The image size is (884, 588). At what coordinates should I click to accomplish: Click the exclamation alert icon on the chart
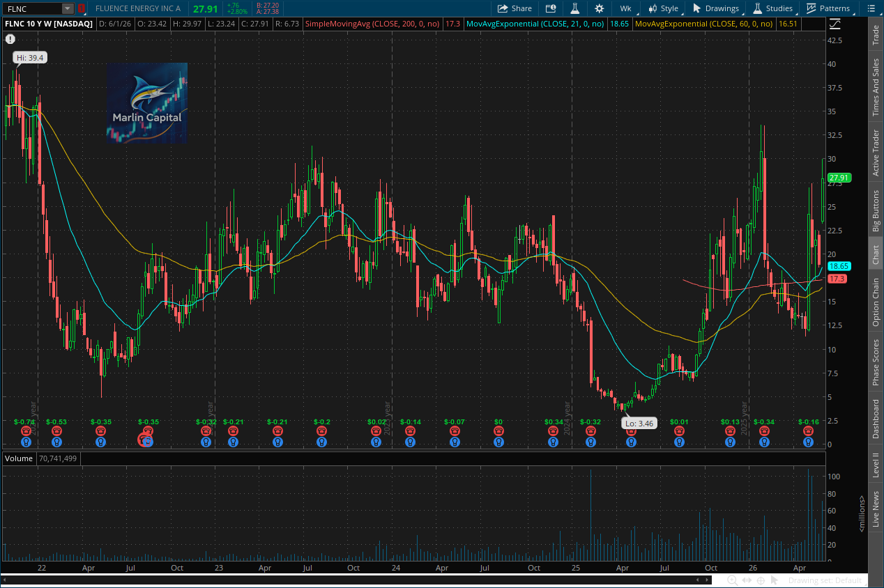pos(10,39)
